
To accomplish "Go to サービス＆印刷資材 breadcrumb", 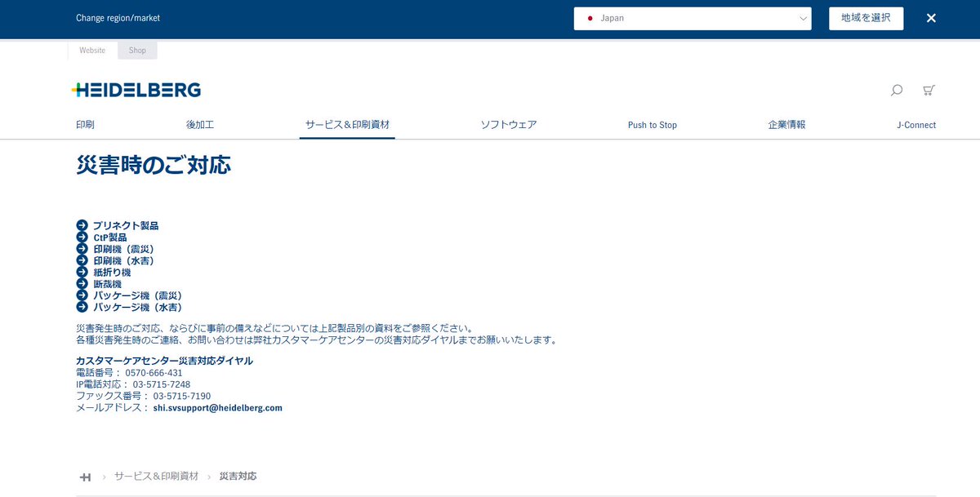I will pos(156,476).
